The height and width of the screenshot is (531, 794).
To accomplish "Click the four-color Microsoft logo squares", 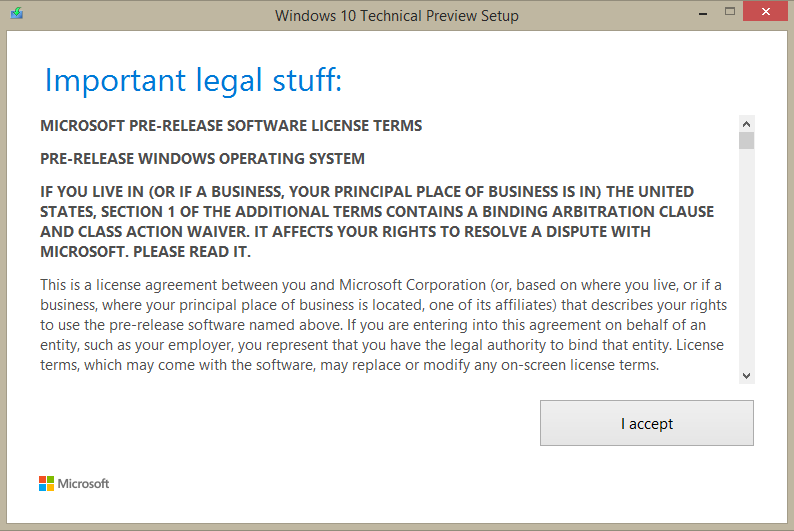I will tap(47, 483).
